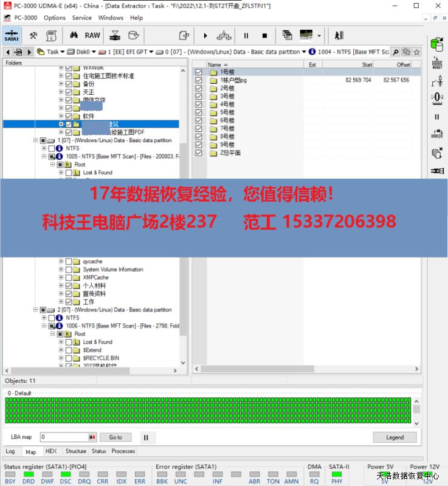Click the Go to button
Viewport: 448px width, 486px height.
coord(115,437)
